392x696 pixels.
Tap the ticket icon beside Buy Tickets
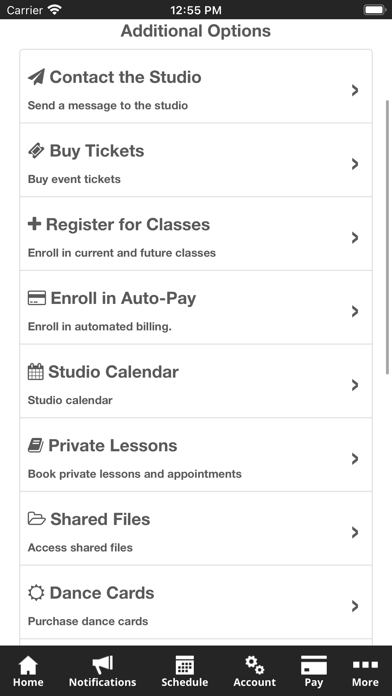pos(36,151)
